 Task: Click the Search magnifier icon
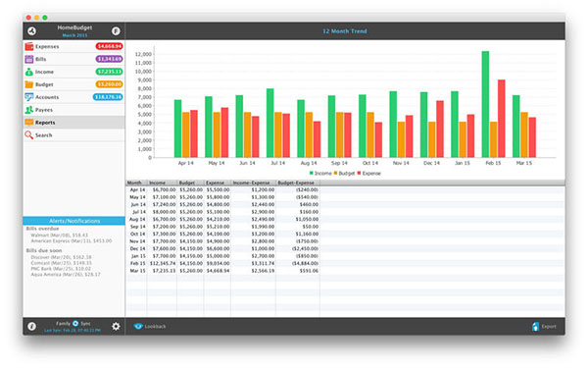pos(28,134)
